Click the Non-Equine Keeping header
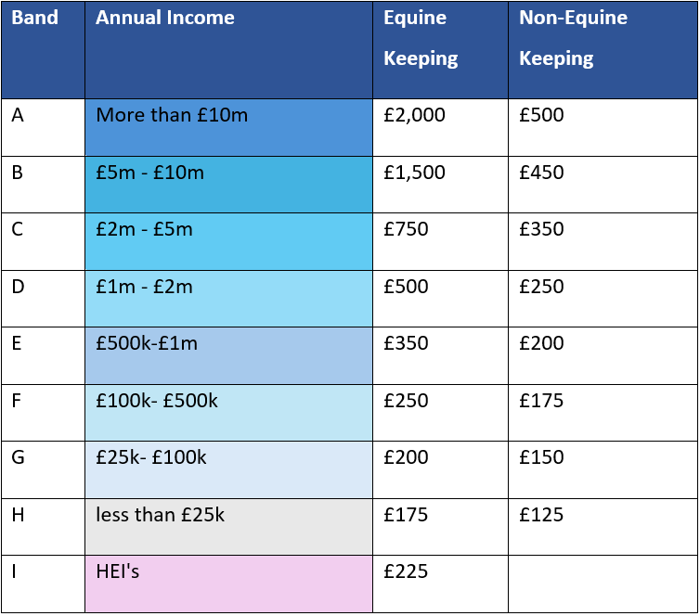This screenshot has width=700, height=616. (x=603, y=50)
